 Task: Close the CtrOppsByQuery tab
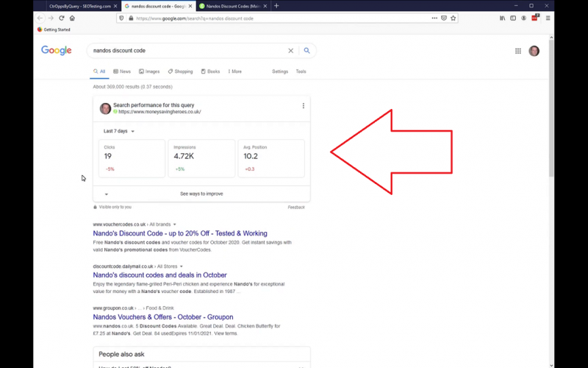pyautogui.click(x=115, y=6)
